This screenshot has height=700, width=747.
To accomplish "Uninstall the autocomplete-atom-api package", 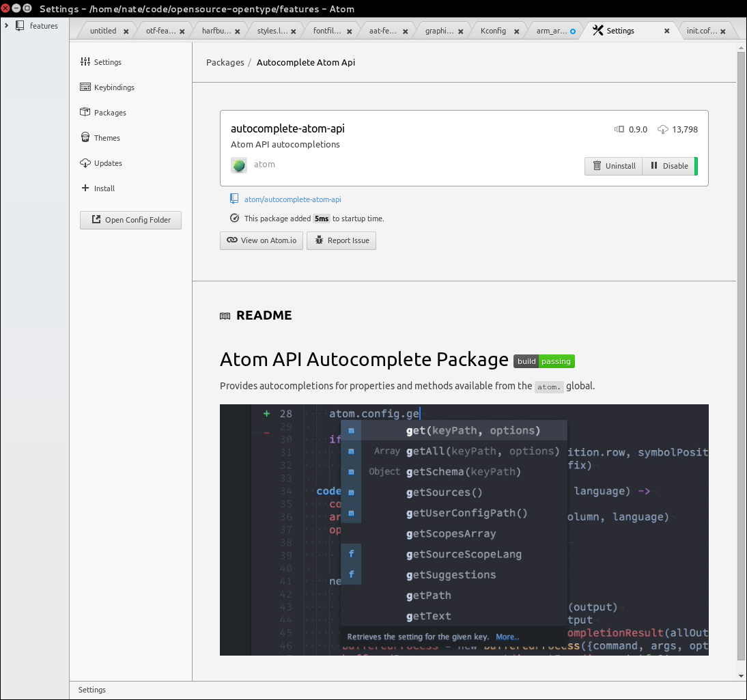I will [x=613, y=166].
